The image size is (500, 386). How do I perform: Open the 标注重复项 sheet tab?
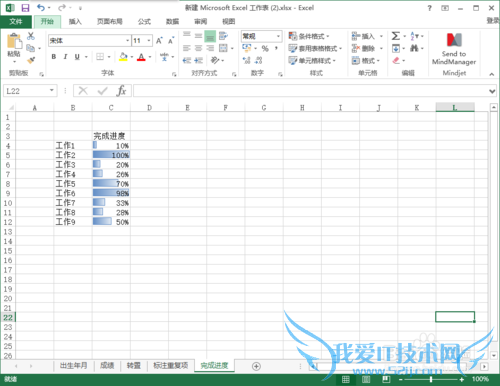pyautogui.click(x=171, y=366)
